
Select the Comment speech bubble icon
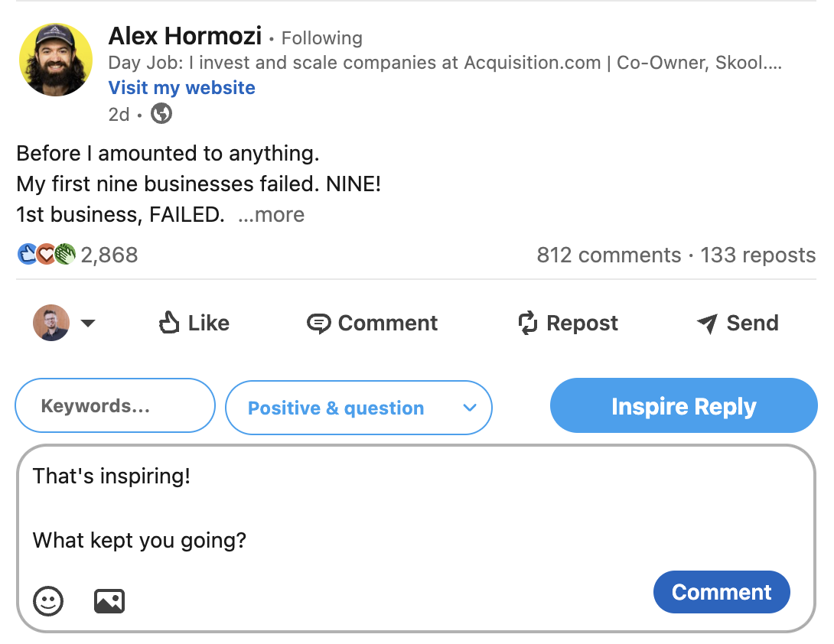tap(321, 323)
